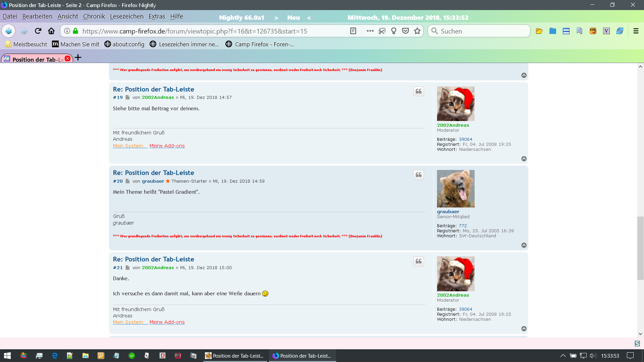The height and width of the screenshot is (362, 644).
Task: Open the Chronik menu
Action: [94, 16]
